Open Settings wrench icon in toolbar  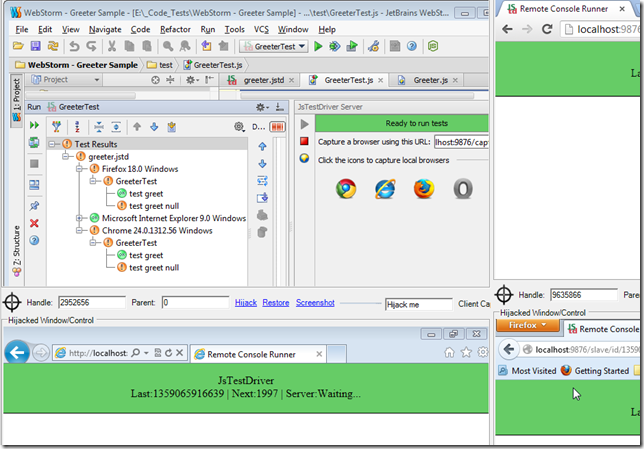[373, 46]
